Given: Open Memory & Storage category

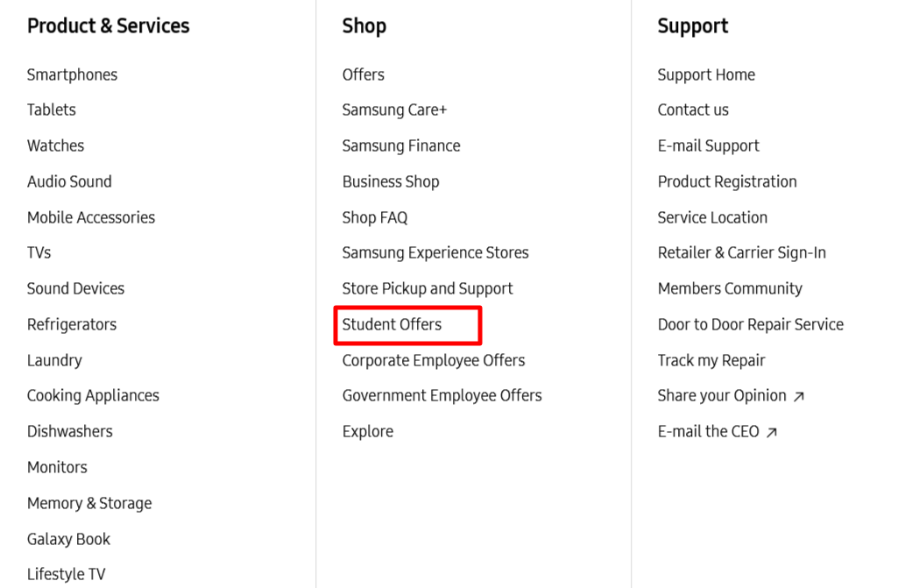Looking at the screenshot, I should point(88,503).
